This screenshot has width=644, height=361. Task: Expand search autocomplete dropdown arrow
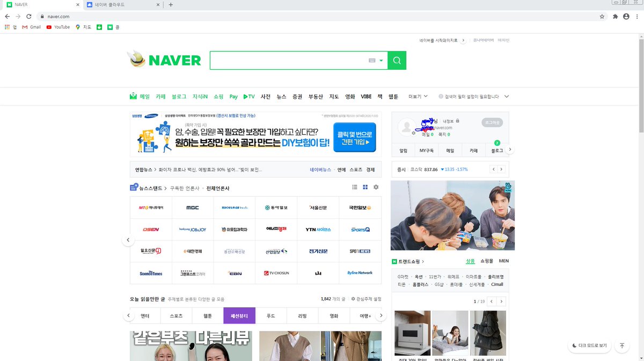[381, 61]
